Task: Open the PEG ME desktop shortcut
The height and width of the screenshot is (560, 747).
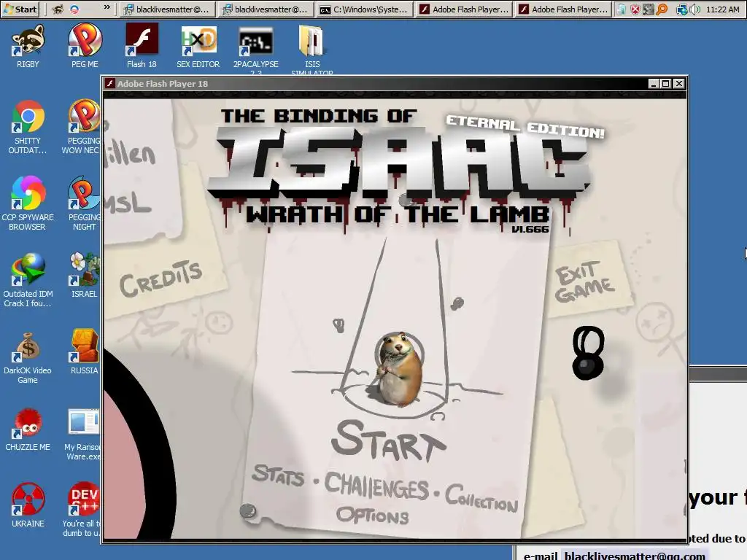Action: pyautogui.click(x=85, y=47)
